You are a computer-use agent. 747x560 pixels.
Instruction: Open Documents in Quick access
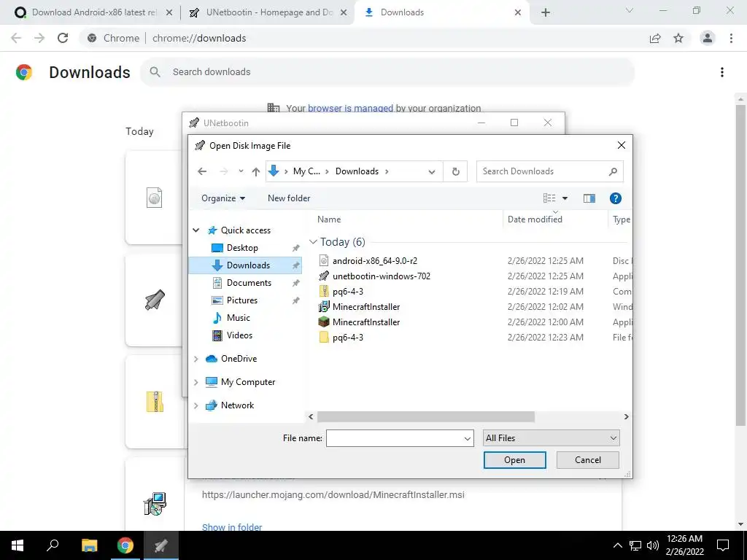249,283
